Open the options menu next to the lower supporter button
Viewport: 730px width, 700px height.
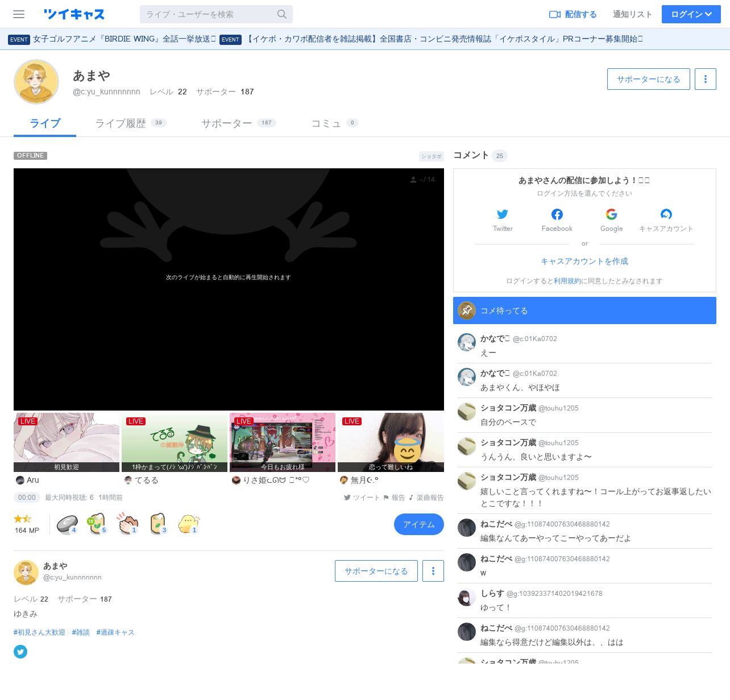433,571
